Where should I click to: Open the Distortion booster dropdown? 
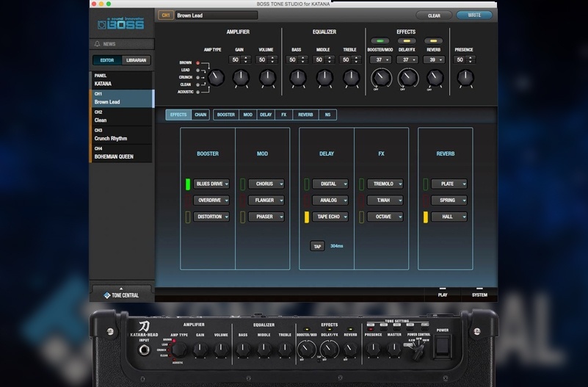(x=211, y=217)
